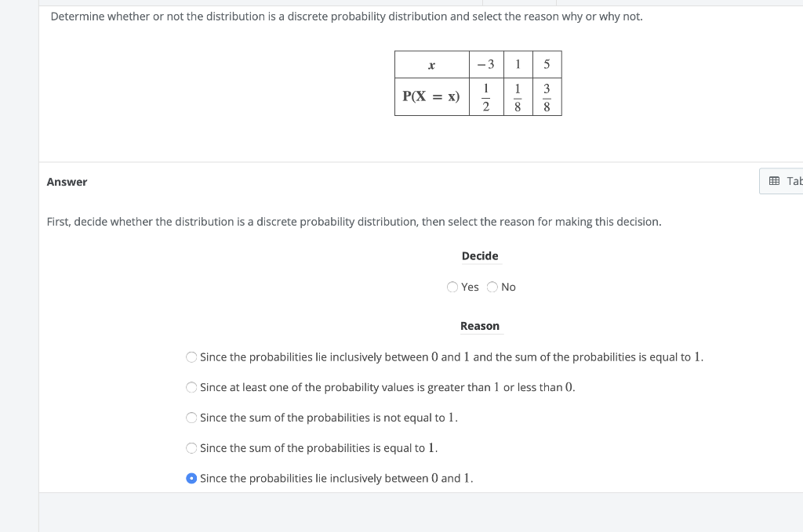Select reason about probabilities between 0 and 1 and sum equal to 1
The width and height of the screenshot is (803, 532).
point(191,356)
